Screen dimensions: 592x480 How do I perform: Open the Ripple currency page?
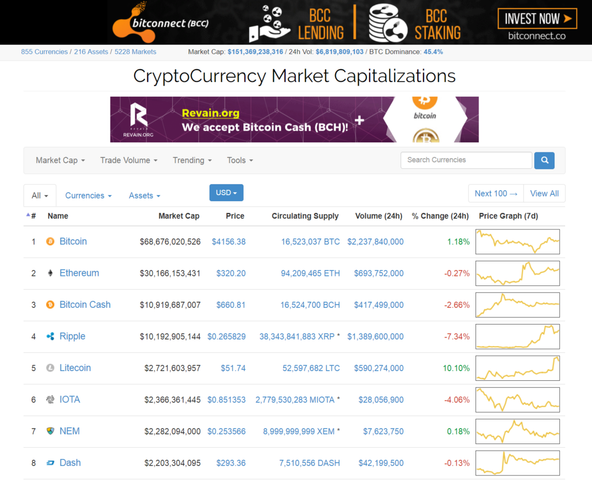[x=72, y=336]
